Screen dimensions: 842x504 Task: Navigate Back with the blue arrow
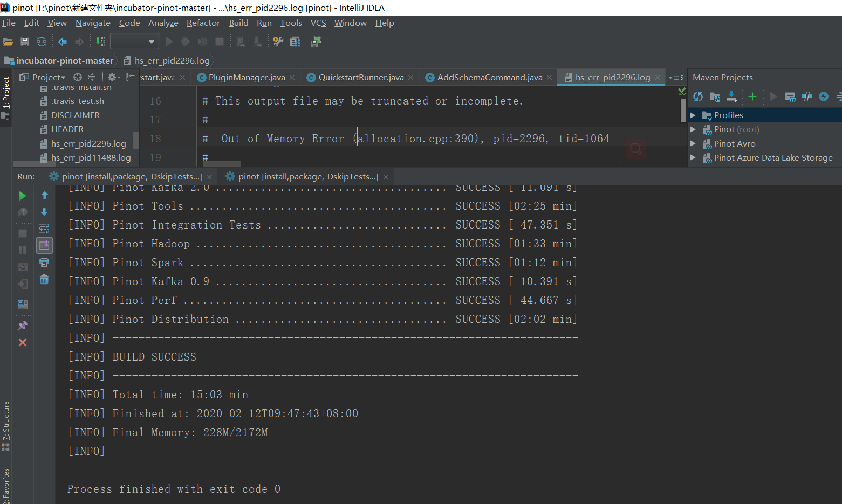click(x=63, y=42)
